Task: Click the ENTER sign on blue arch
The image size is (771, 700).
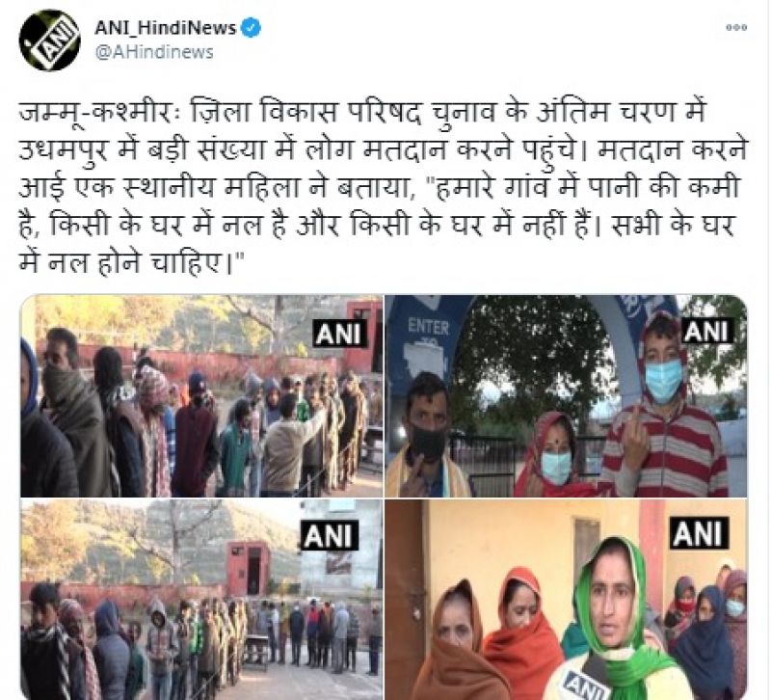Action: 428,327
